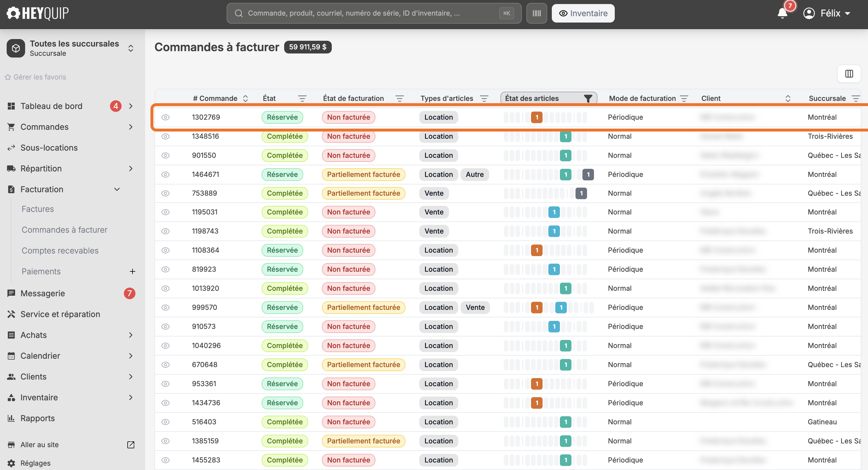View order 1195031 with eye icon
868x470 pixels.
point(165,212)
